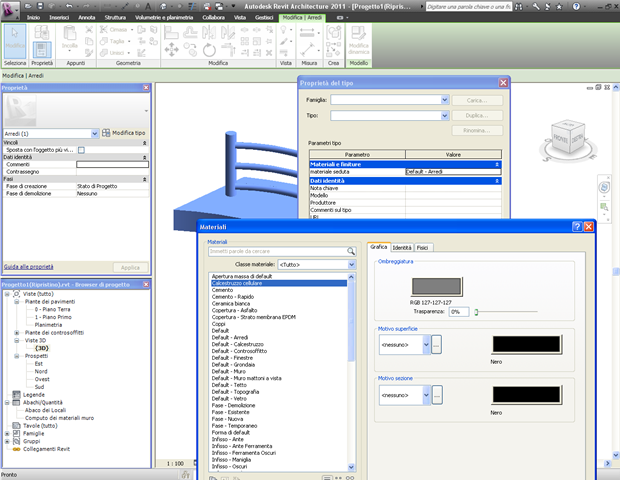Open the Motivo sezione pattern dropdown
This screenshot has width=620, height=480.
pos(427,395)
